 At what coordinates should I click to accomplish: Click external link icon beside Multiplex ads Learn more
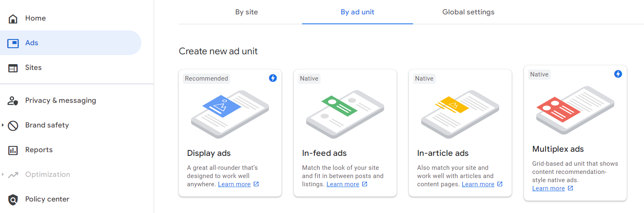tap(570, 188)
